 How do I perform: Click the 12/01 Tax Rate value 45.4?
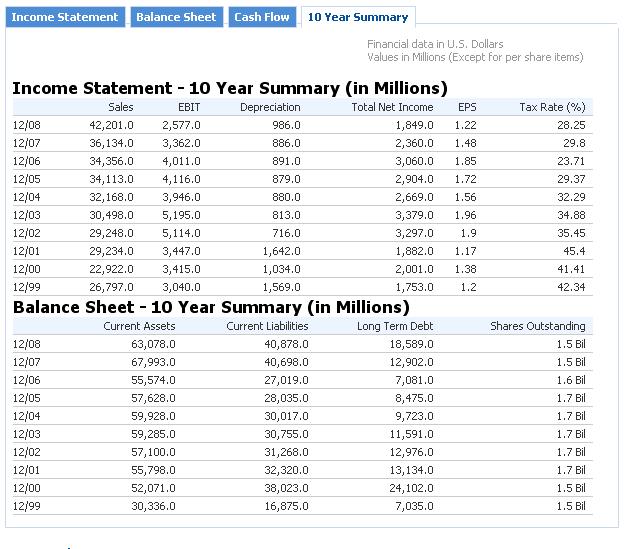pos(574,251)
